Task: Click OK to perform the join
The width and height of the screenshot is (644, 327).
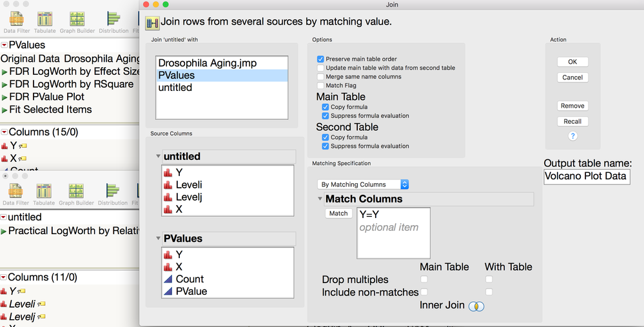Action: tap(572, 62)
